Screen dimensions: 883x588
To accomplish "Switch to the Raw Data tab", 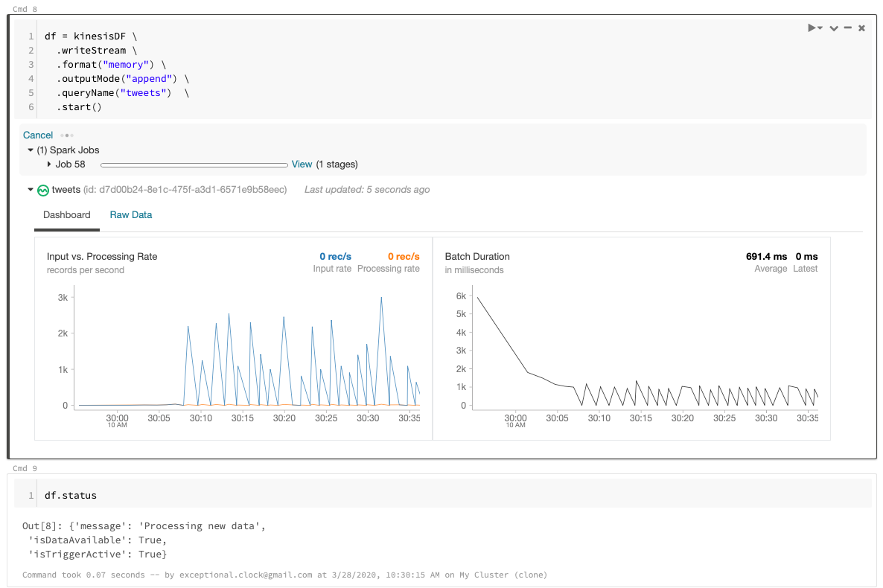I will [130, 215].
